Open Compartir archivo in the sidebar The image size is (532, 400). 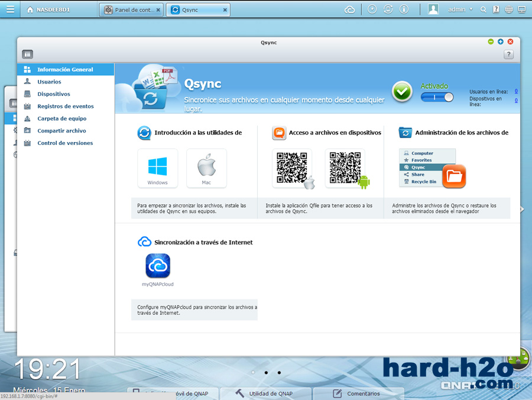pyautogui.click(x=66, y=131)
